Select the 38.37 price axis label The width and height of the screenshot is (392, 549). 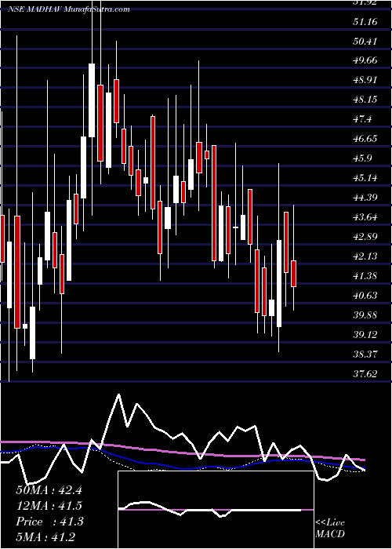(365, 354)
